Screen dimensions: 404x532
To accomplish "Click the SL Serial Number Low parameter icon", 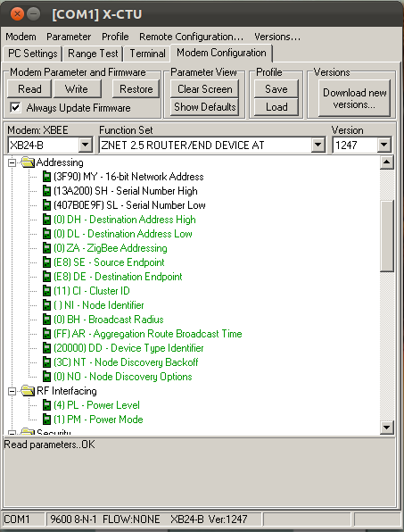I will point(46,205).
